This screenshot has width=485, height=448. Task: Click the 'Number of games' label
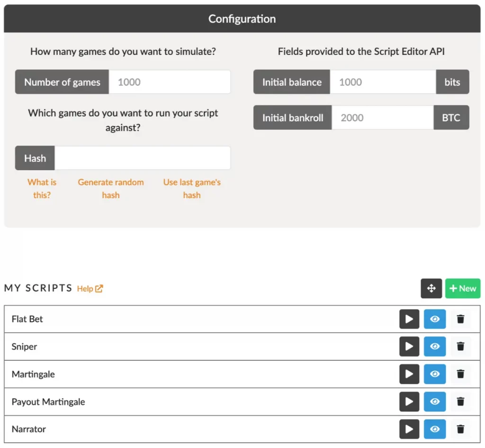[62, 82]
